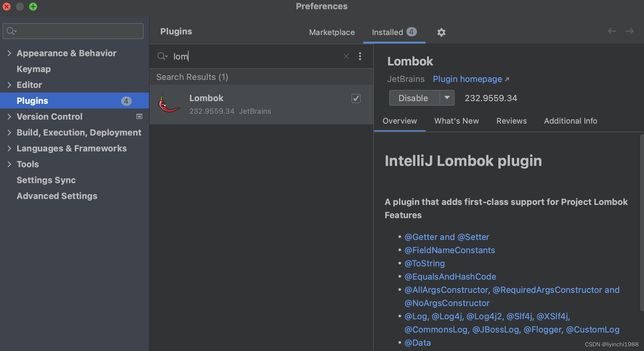The image size is (644, 351).
Task: Open the search options ellipsis menu
Action: point(360,56)
